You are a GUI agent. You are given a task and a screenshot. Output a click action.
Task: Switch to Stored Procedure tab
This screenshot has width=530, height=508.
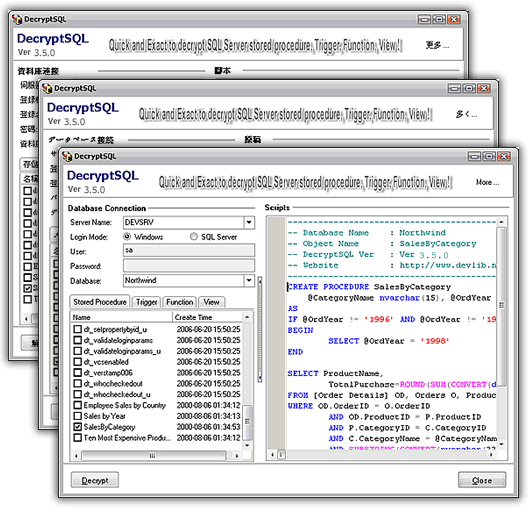(x=100, y=302)
